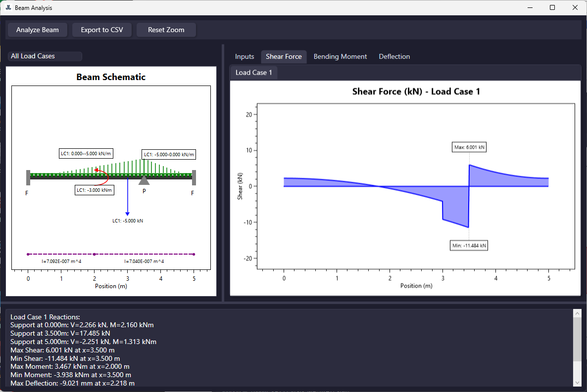Click the results scrollbar up arrow
The image size is (587, 392).
coord(577,313)
